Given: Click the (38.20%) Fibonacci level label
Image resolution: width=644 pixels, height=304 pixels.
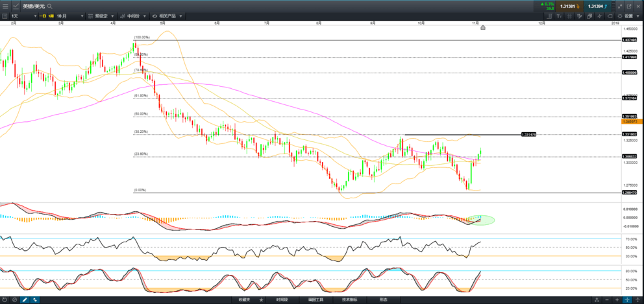Looking at the screenshot, I should 140,132.
